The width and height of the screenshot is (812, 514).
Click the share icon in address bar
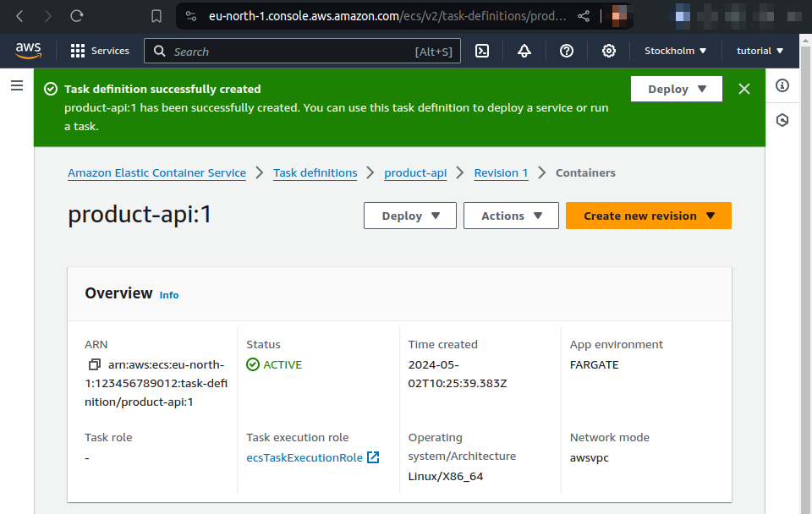tap(584, 16)
